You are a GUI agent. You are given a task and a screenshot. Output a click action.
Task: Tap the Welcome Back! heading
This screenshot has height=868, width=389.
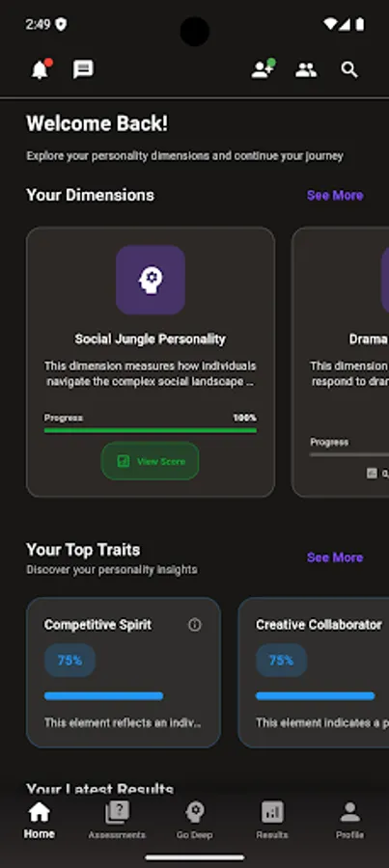pyautogui.click(x=97, y=123)
